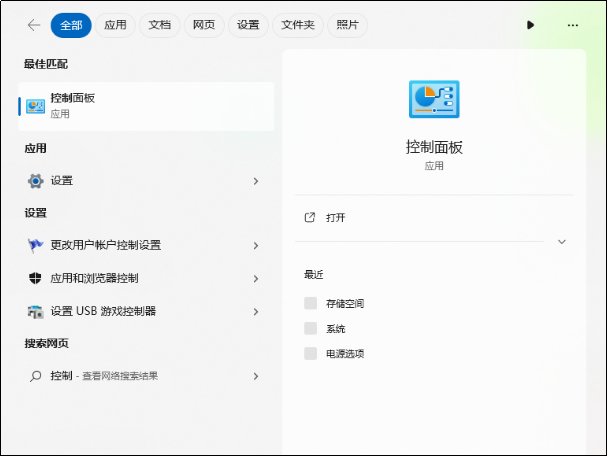Open the 控制面板 best match result

pyautogui.click(x=146, y=106)
